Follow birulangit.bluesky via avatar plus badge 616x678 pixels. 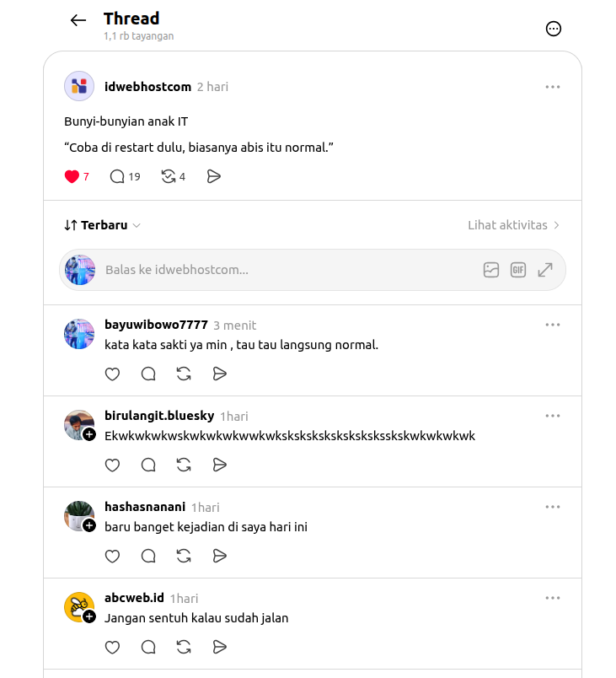tap(89, 434)
